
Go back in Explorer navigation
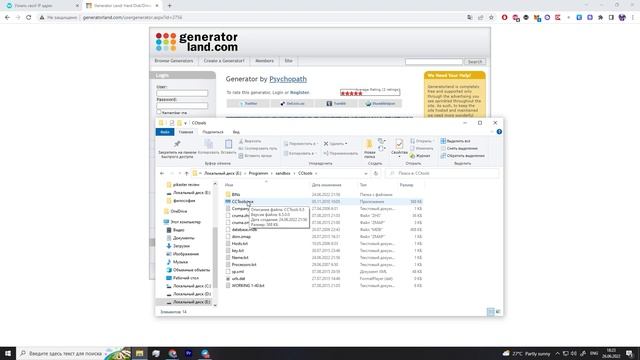click(162, 173)
